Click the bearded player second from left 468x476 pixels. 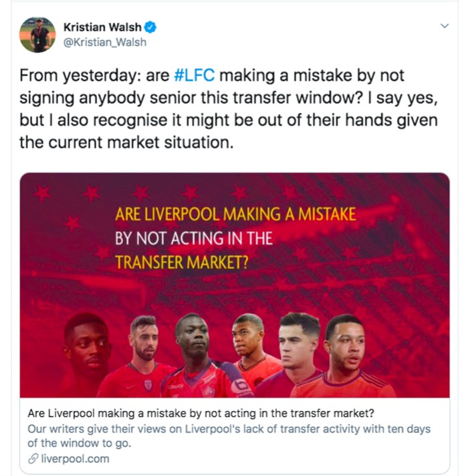click(145, 338)
